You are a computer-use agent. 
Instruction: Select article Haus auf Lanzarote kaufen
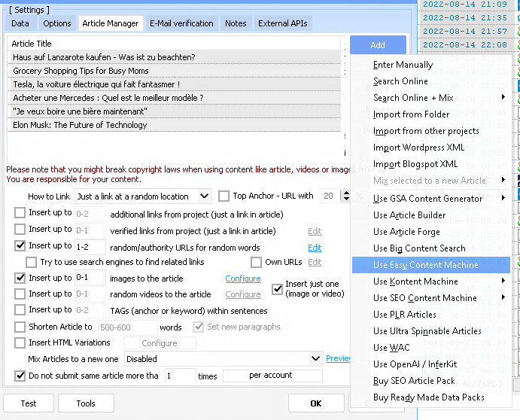click(175, 57)
